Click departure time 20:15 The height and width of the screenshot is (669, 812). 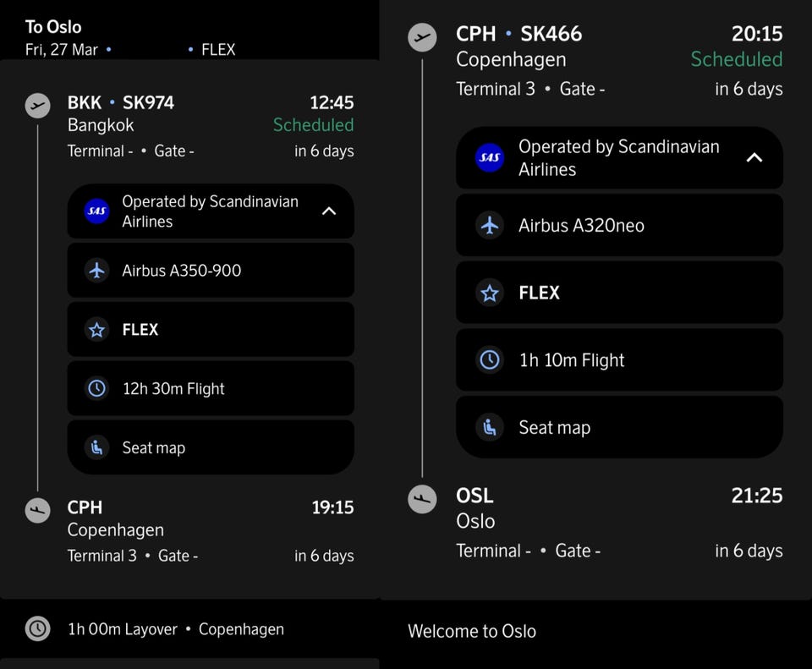point(757,34)
